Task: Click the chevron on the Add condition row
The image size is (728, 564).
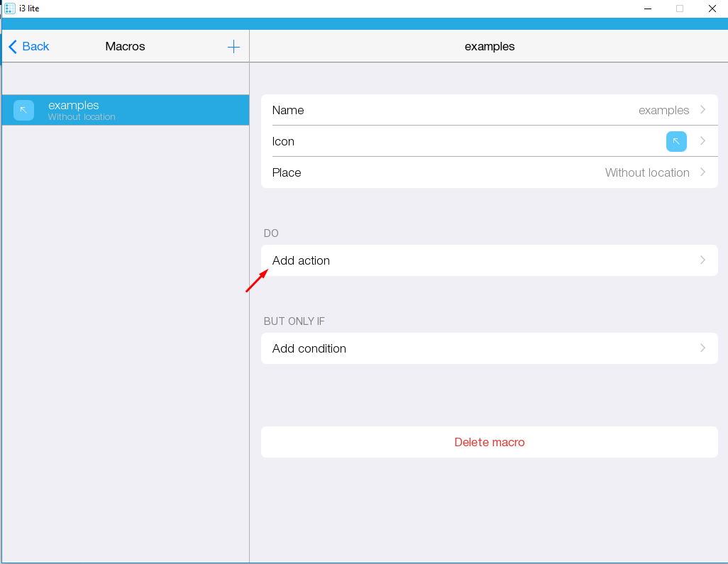Action: 702,348
